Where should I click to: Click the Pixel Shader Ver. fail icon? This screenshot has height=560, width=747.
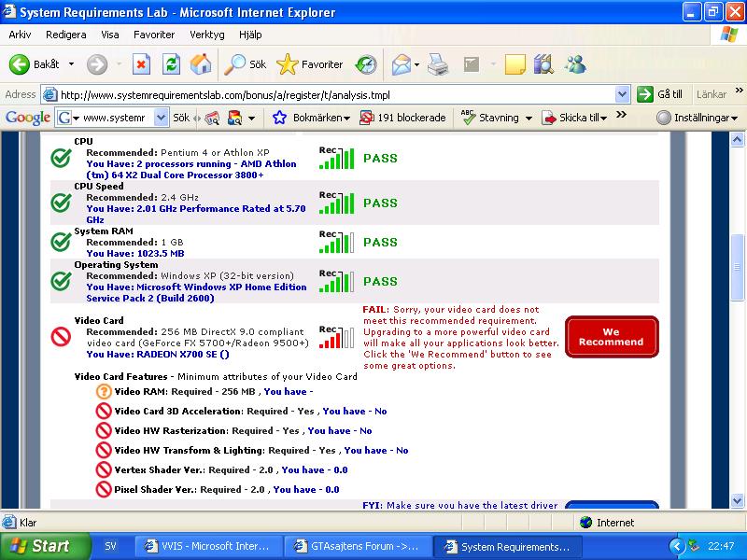pos(104,489)
